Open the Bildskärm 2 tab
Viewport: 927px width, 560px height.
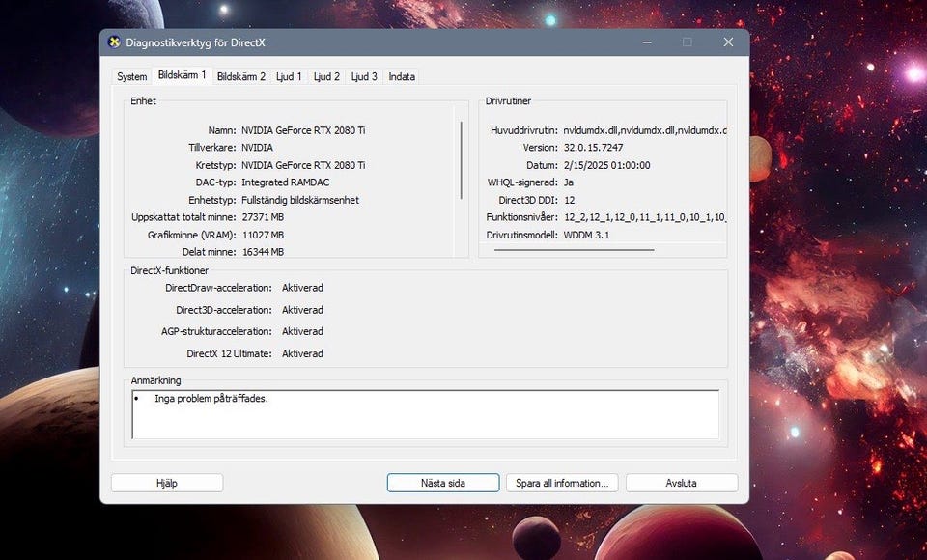[240, 77]
